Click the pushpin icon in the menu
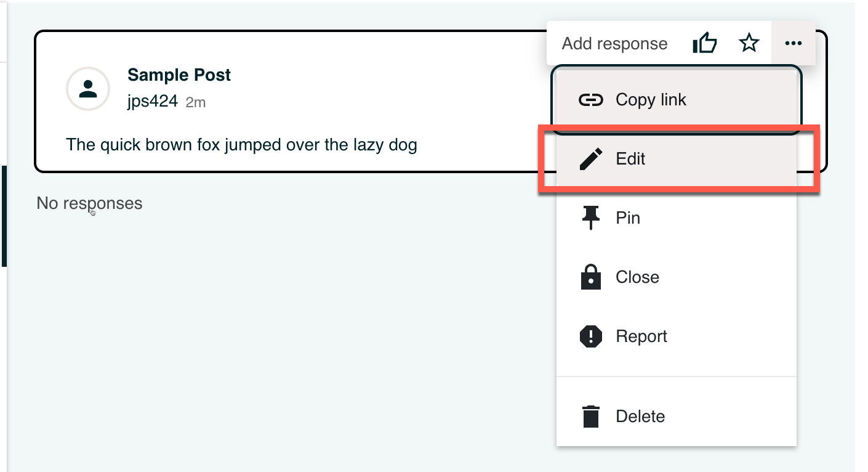This screenshot has width=868, height=472. (591, 218)
